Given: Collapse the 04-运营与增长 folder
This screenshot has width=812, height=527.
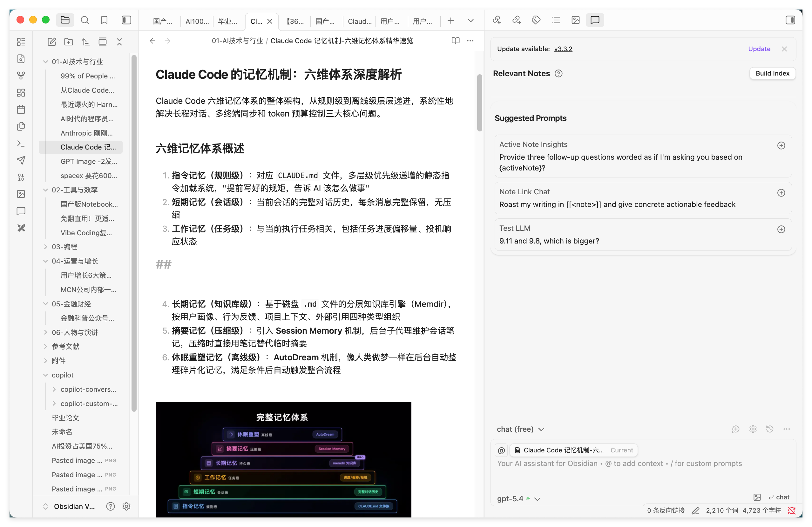Looking at the screenshot, I should tap(45, 261).
